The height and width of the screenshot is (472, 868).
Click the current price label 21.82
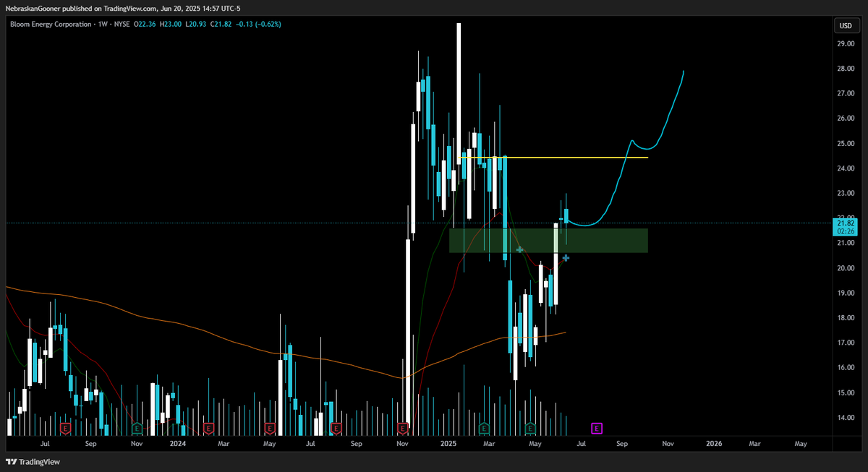846,223
